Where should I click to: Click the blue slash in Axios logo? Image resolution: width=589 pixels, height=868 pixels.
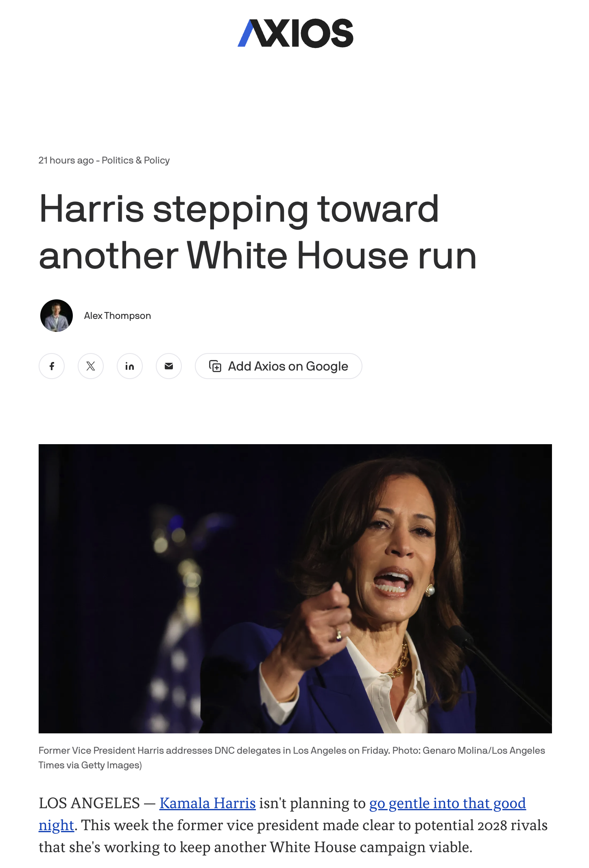(x=247, y=33)
